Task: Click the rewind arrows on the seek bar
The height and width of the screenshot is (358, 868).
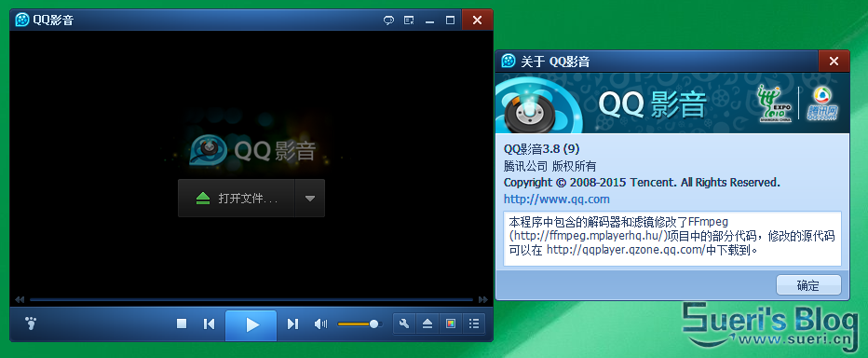Action: click(x=20, y=300)
